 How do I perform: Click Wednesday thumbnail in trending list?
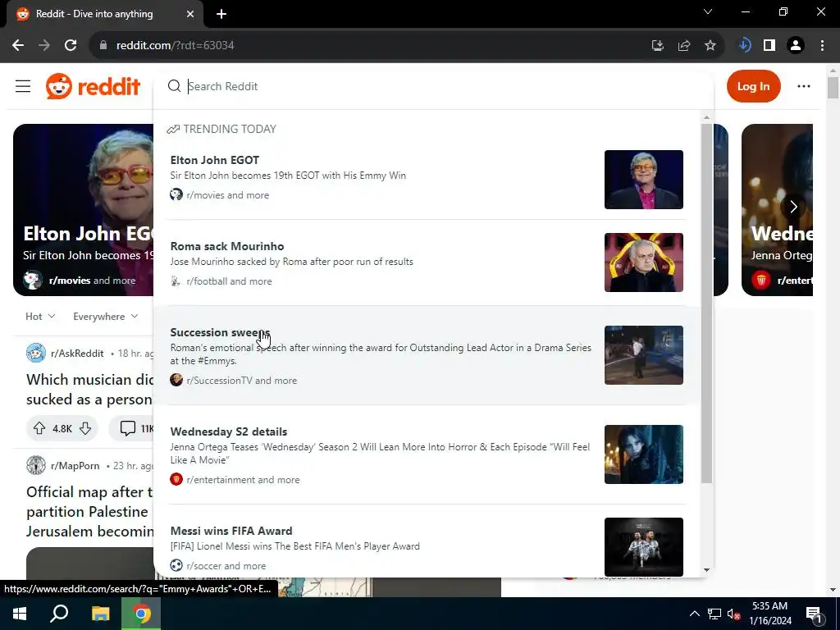point(643,454)
